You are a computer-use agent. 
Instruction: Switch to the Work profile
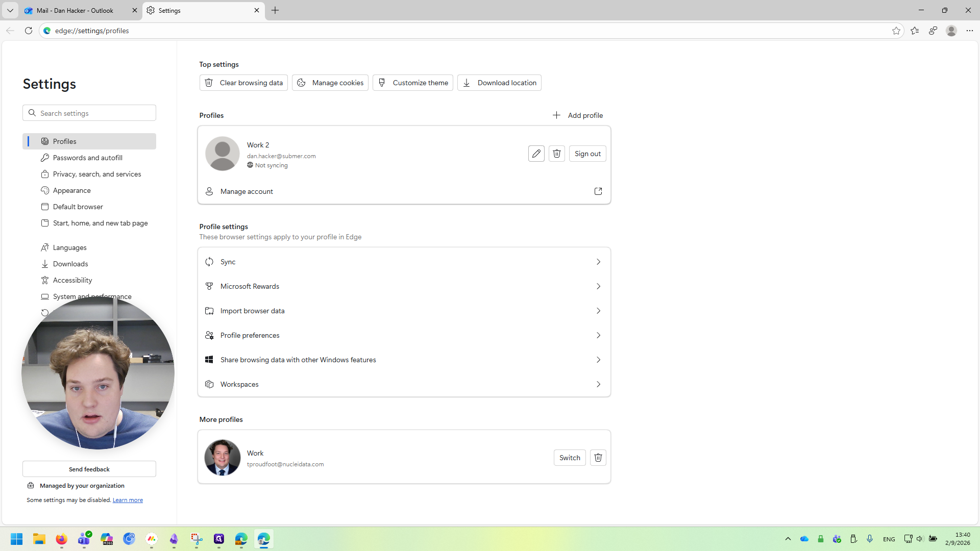tap(570, 458)
